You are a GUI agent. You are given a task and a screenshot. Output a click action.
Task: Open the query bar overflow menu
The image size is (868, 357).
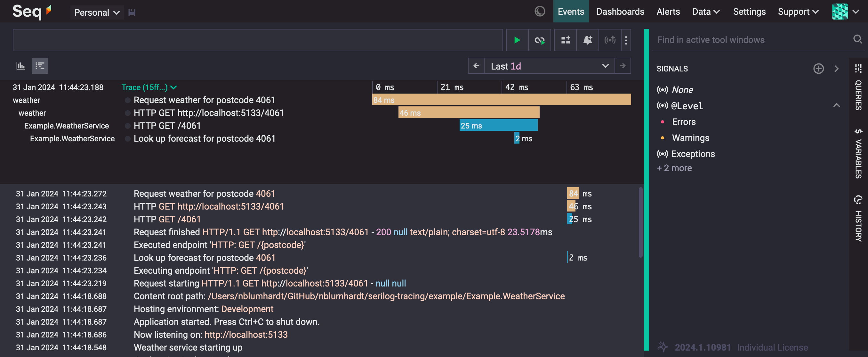click(626, 40)
